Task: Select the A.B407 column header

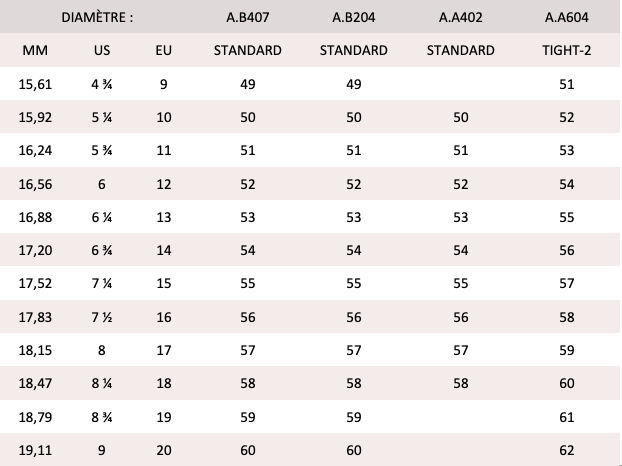Action: [247, 18]
